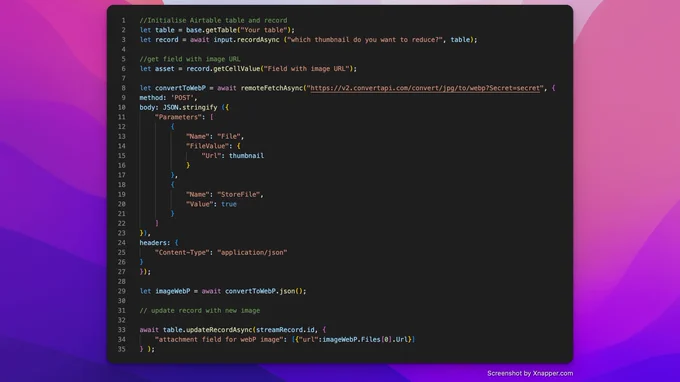The height and width of the screenshot is (382, 680).
Task: Click line number 8 in the gutter
Action: pos(124,88)
